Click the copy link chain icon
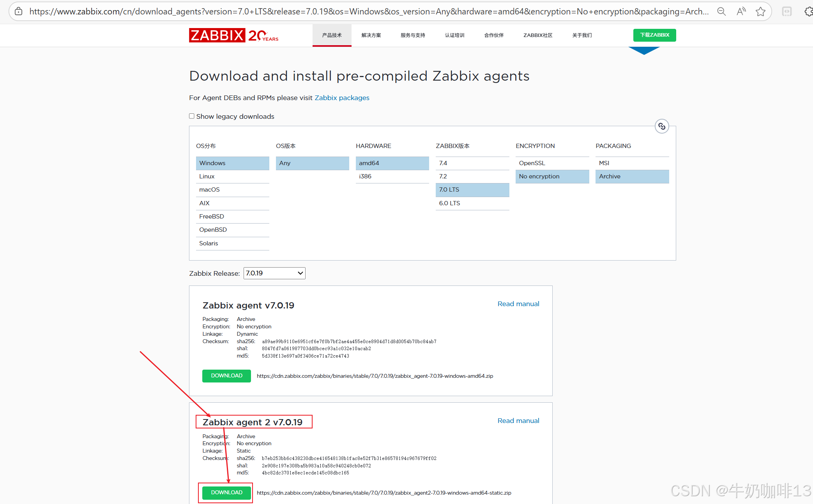The height and width of the screenshot is (504, 813). 661,126
